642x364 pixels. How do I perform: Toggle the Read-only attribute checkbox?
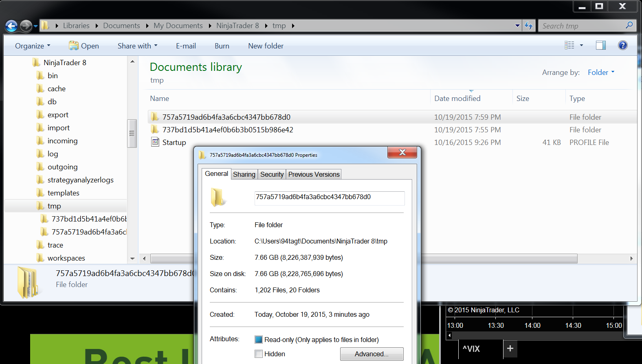click(x=258, y=340)
